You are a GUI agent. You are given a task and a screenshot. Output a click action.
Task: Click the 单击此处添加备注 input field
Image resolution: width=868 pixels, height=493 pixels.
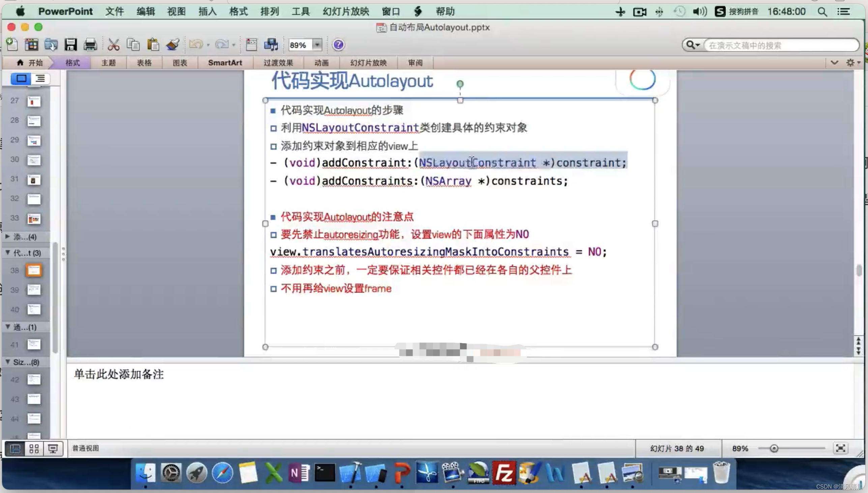click(119, 374)
